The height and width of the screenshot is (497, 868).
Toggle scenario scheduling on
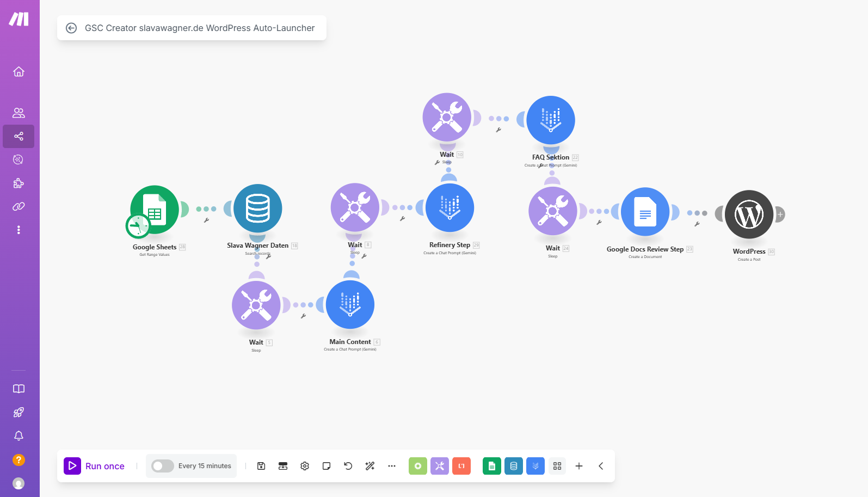pyautogui.click(x=163, y=466)
